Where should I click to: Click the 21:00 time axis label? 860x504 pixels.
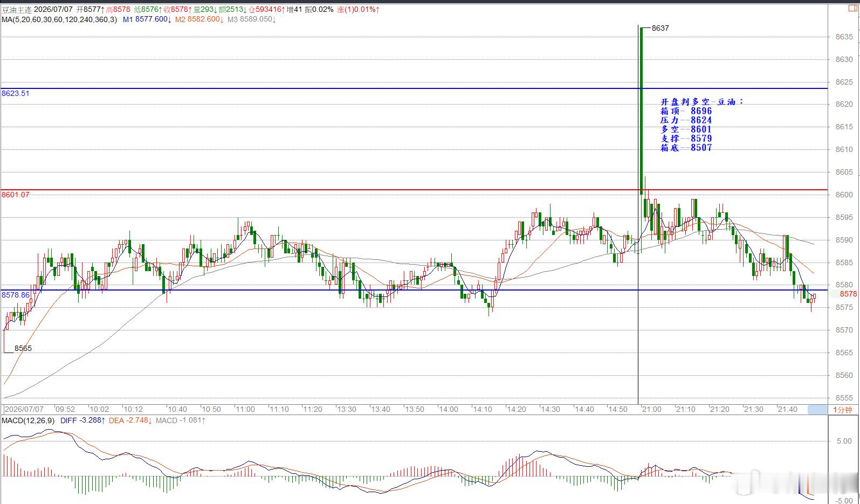(652, 410)
